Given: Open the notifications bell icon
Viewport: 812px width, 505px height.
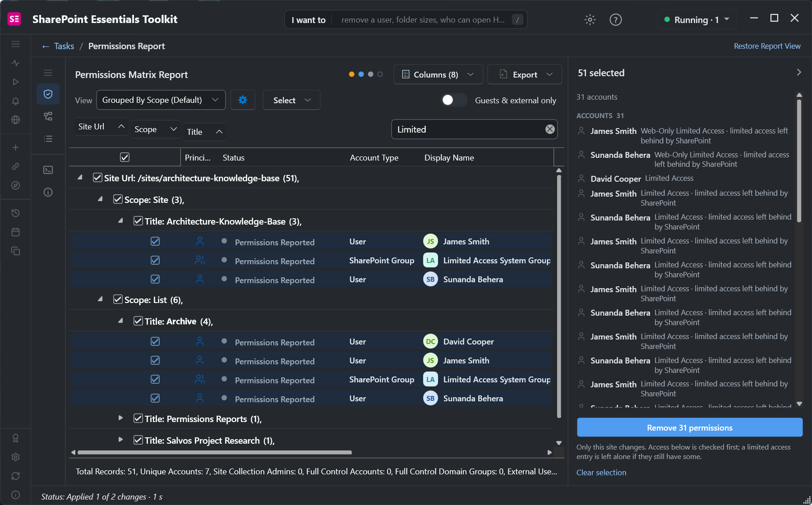Looking at the screenshot, I should [16, 101].
